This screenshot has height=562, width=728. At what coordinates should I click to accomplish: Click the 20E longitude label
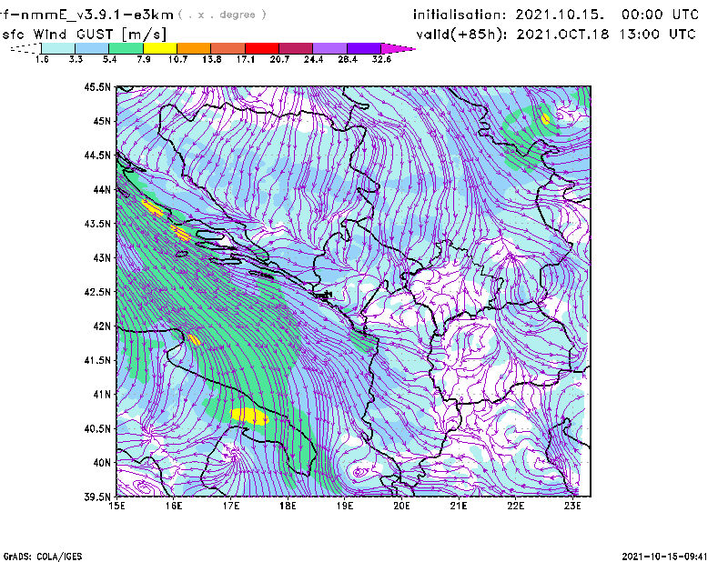[x=401, y=506]
